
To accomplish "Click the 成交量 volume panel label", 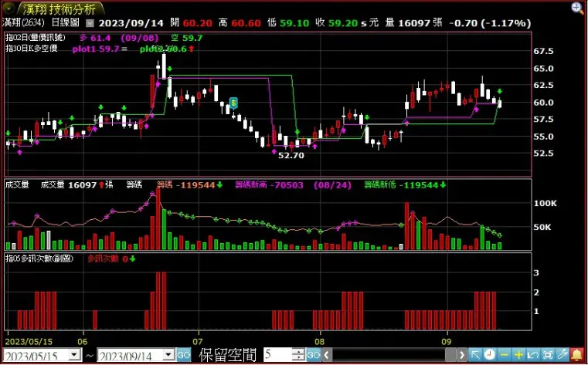I will click(x=17, y=185).
